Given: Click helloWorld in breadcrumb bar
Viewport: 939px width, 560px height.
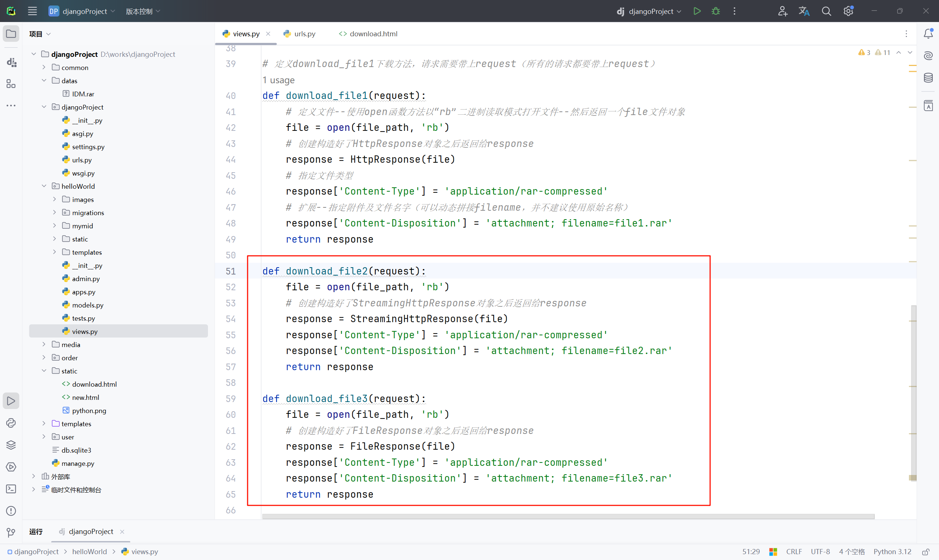Looking at the screenshot, I should point(89,552).
